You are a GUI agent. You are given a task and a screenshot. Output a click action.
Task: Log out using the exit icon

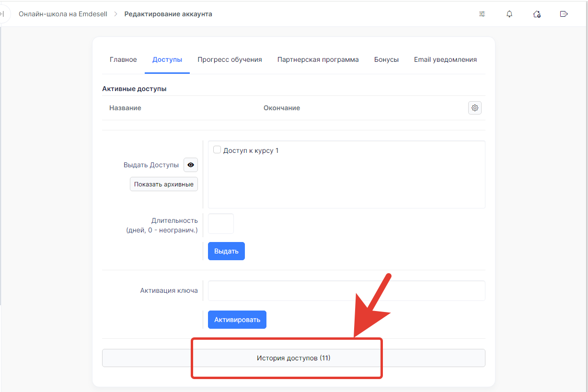click(564, 14)
